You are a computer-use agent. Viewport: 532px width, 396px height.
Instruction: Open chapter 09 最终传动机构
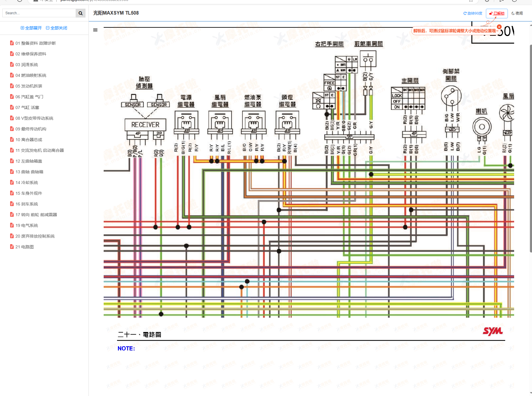click(x=31, y=129)
